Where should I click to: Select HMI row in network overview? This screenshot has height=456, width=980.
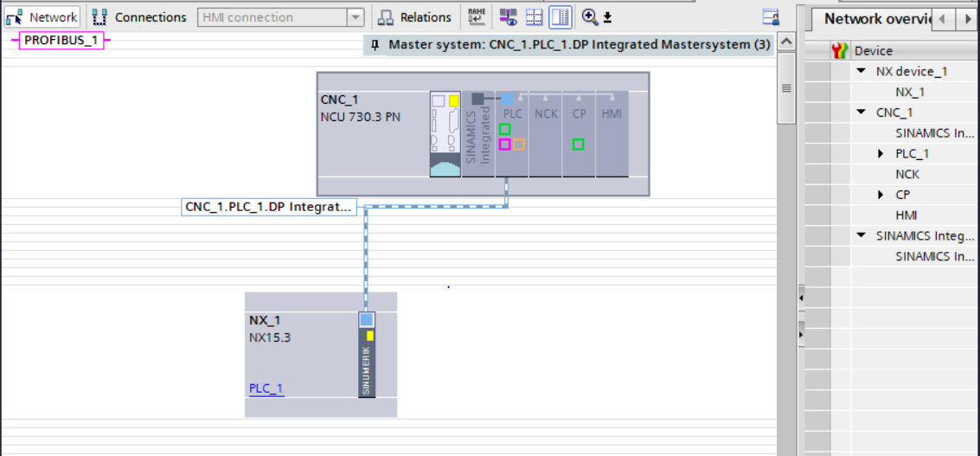pyautogui.click(x=906, y=215)
